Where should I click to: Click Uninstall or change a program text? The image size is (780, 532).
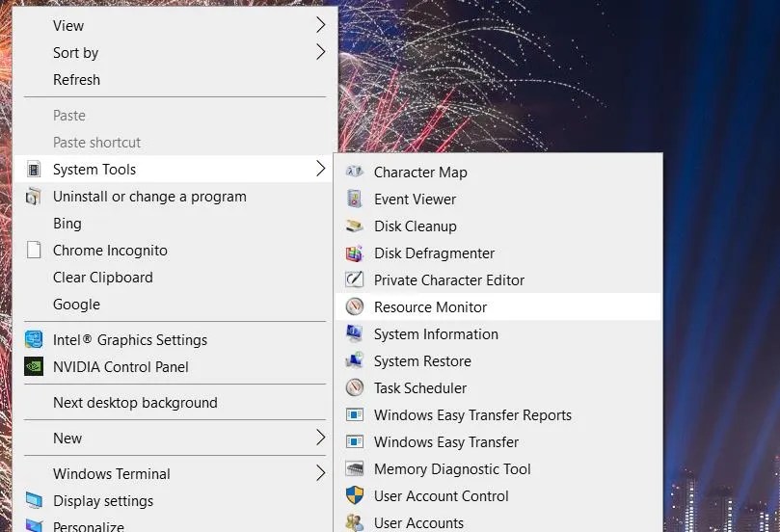149,197
